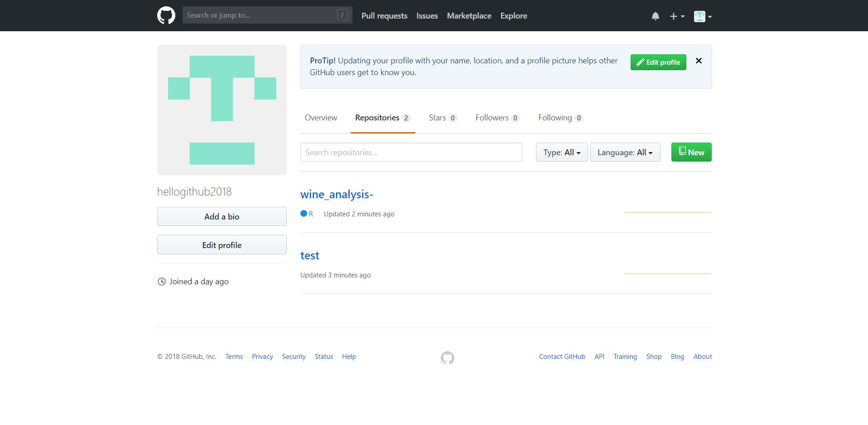Dismiss the ProTip banner
This screenshot has width=868, height=425.
click(699, 61)
